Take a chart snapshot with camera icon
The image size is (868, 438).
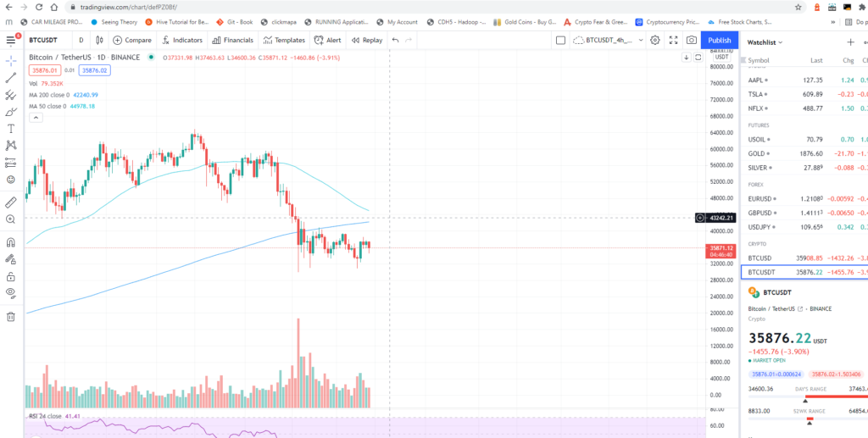click(x=692, y=40)
